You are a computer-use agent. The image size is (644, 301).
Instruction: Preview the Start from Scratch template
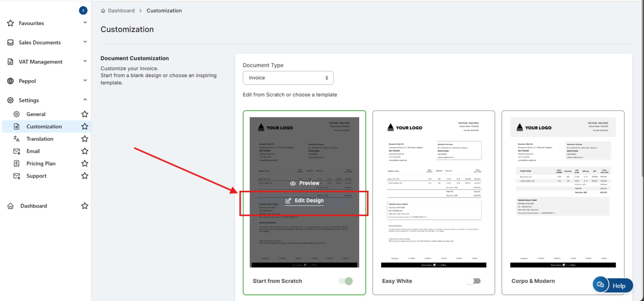tap(305, 183)
